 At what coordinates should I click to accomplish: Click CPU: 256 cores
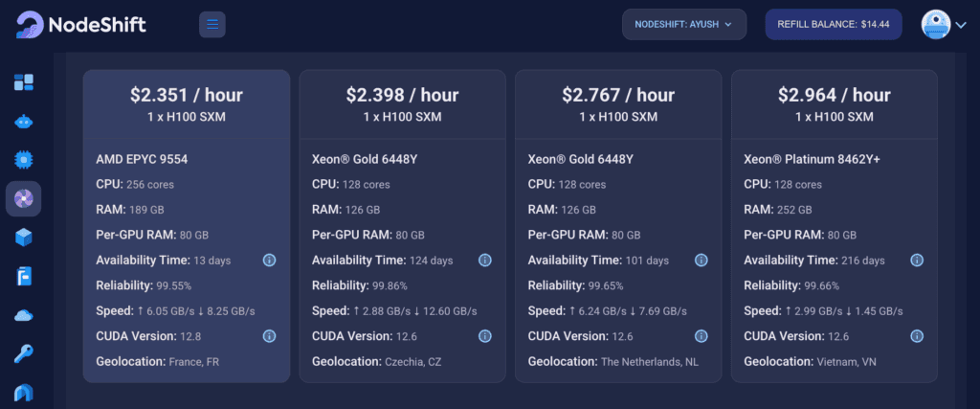135,185
